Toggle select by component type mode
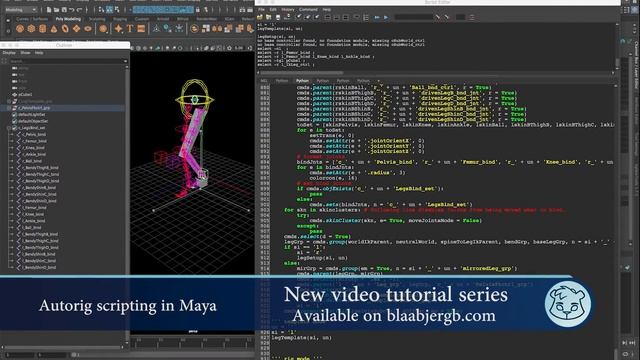Viewport: 640px width, 360px height. click(x=118, y=9)
